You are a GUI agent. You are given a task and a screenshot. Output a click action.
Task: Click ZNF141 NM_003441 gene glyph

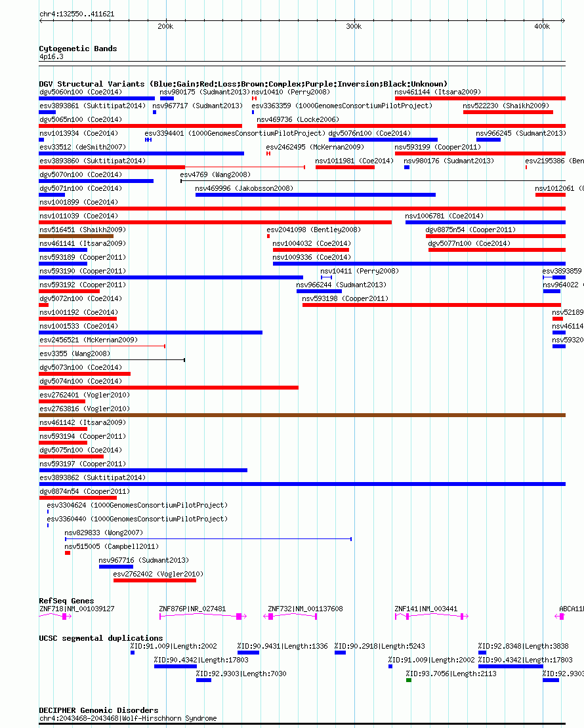pyautogui.click(x=432, y=616)
